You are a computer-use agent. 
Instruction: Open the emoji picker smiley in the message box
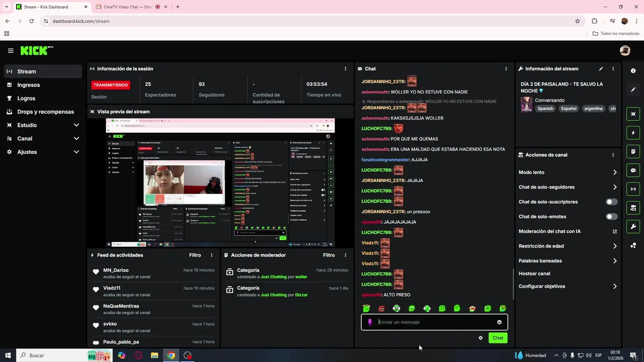tap(499, 322)
